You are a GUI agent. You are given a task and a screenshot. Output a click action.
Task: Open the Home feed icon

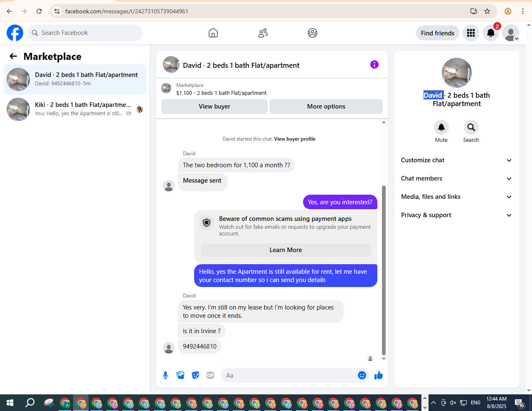[x=213, y=33]
